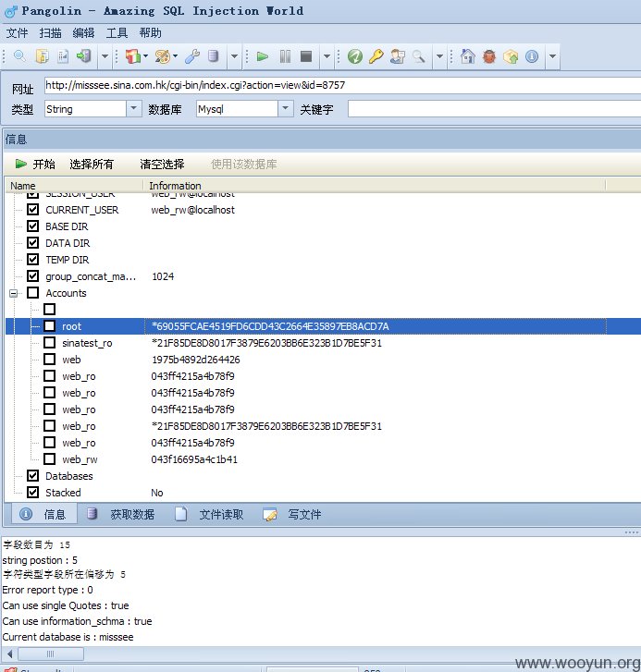Viewport: 641px width, 672px height.
Task: Open the 工具 menu
Action: point(117,33)
